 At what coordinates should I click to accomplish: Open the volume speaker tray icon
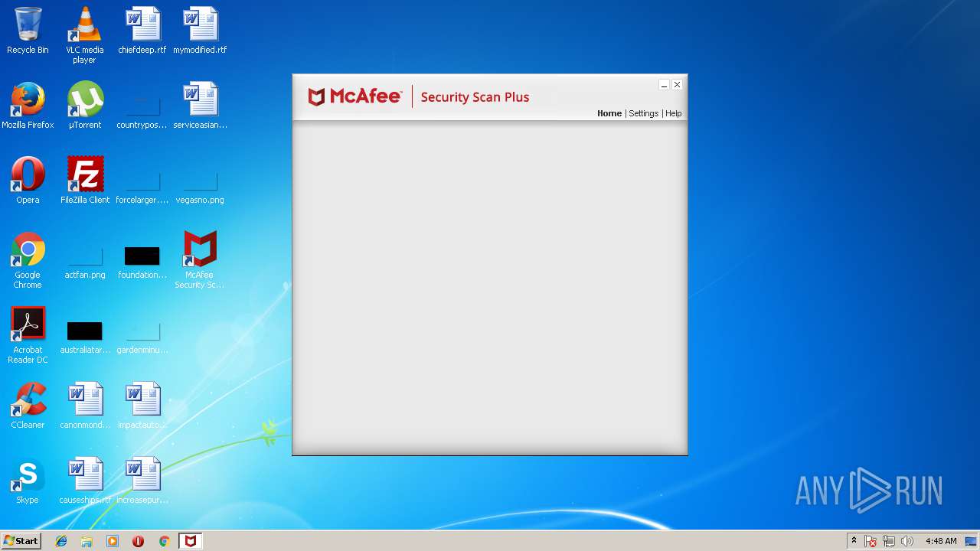click(907, 542)
